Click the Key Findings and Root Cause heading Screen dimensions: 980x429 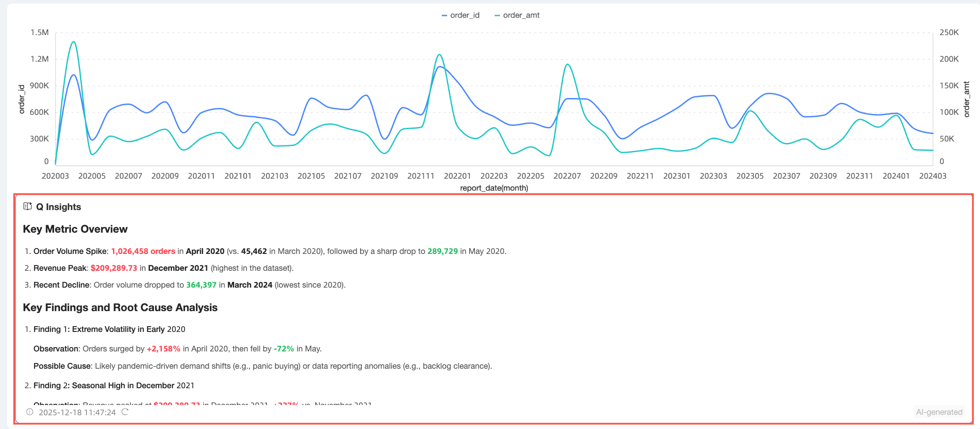point(120,308)
